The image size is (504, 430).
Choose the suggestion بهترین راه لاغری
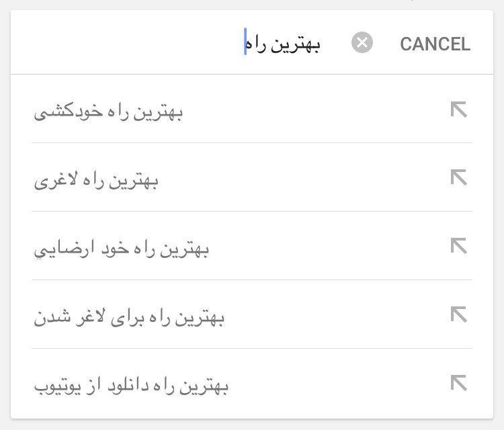(x=96, y=180)
